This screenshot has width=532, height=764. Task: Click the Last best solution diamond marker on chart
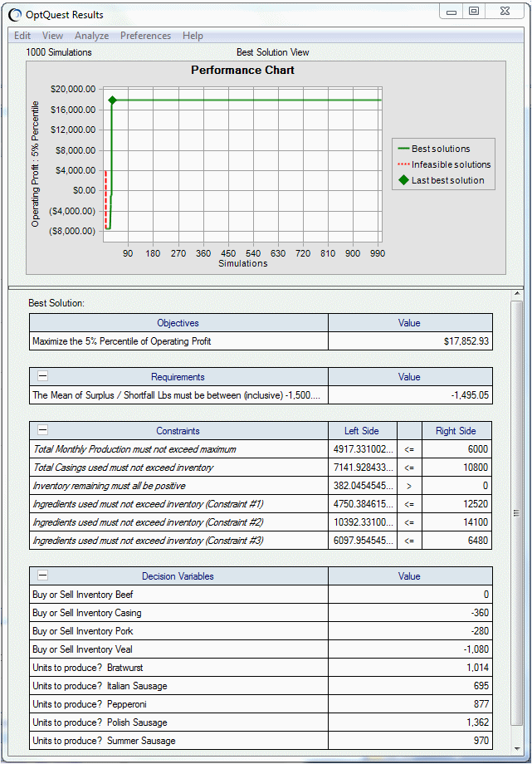pos(113,100)
